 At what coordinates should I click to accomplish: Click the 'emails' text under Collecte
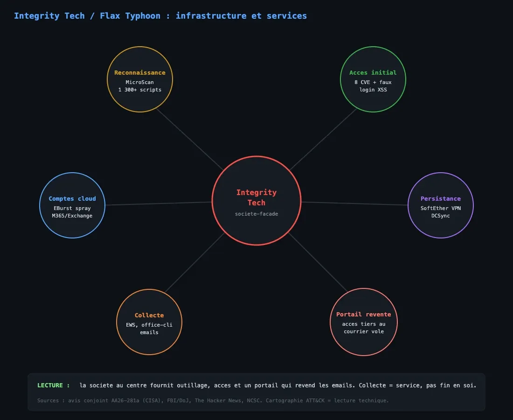tap(149, 332)
